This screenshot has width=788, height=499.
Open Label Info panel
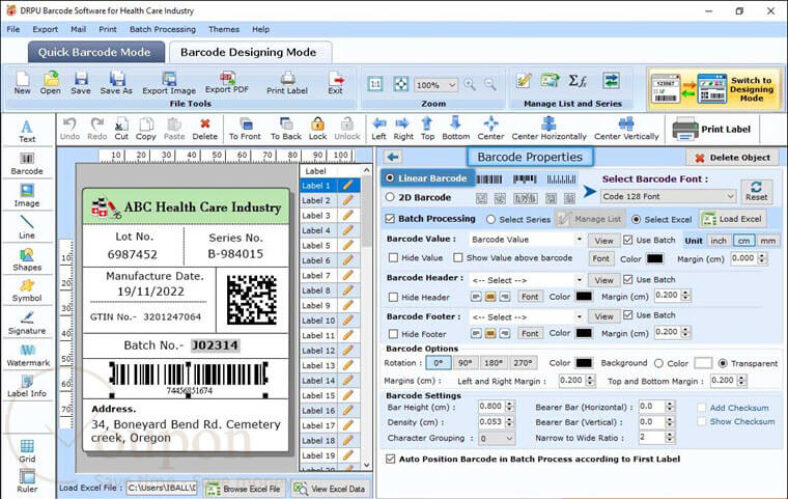coord(27,386)
